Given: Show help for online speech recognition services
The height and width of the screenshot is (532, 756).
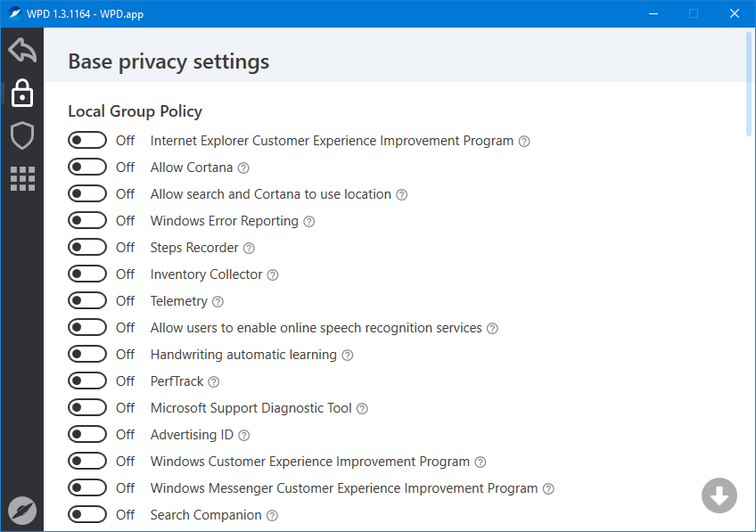Looking at the screenshot, I should [x=492, y=329].
